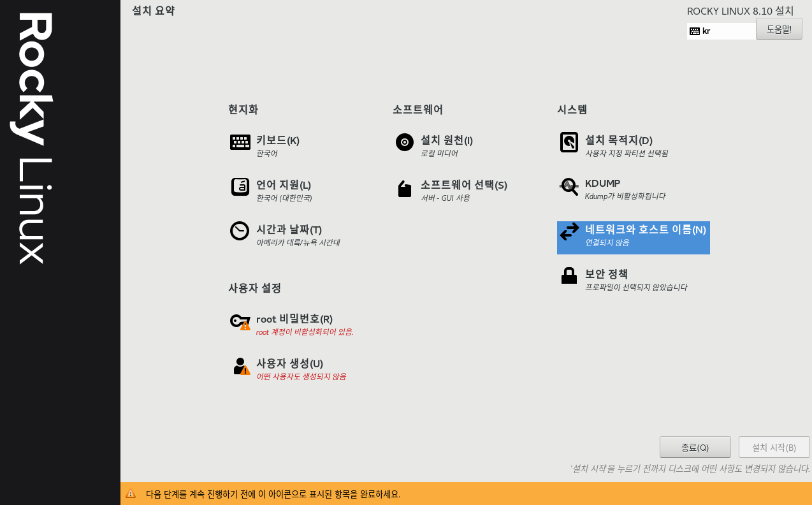Click the 설치 요약 page title
The height and width of the screenshot is (505, 812).
point(153,10)
